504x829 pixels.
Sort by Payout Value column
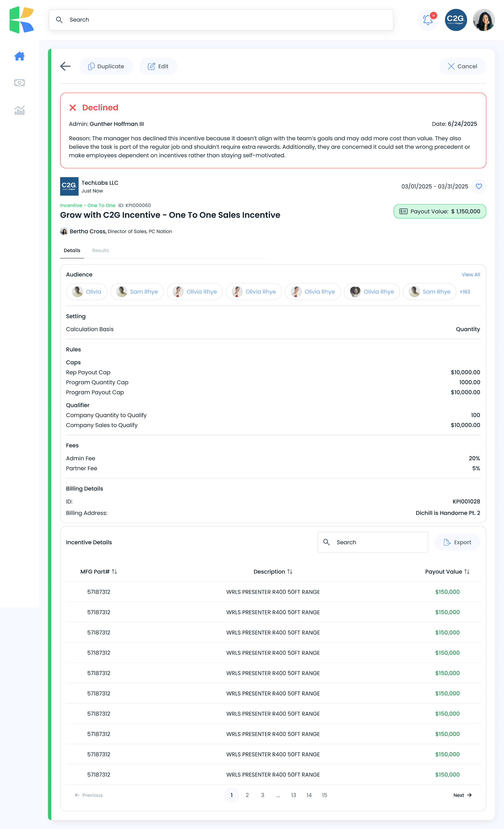coord(447,572)
